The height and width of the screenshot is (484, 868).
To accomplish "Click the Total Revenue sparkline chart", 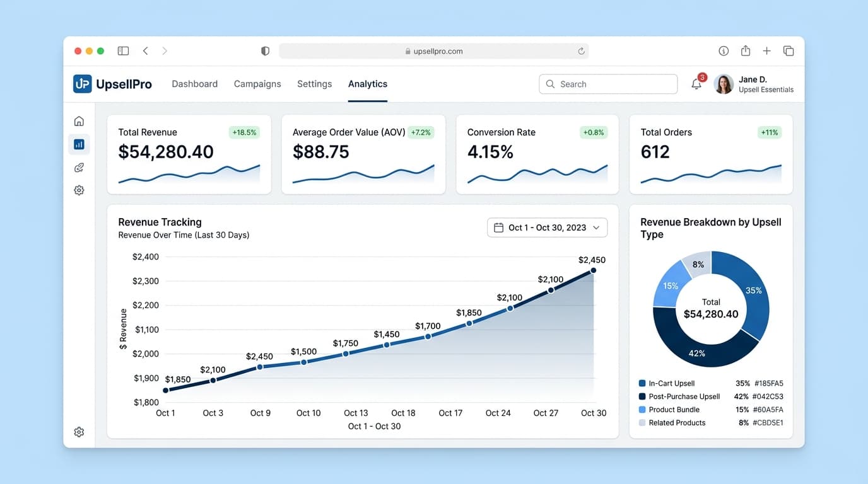I will (189, 174).
